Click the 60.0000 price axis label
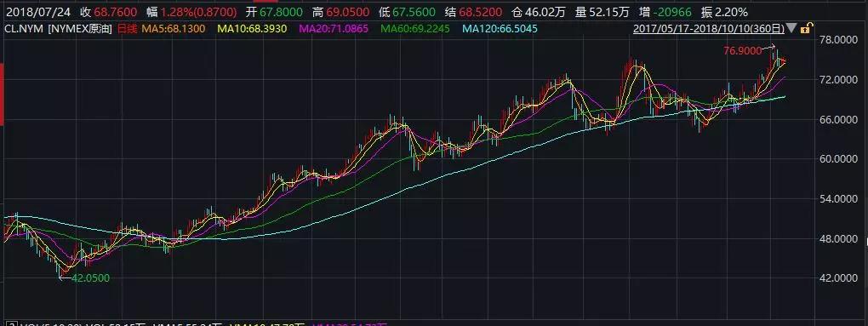 click(839, 159)
